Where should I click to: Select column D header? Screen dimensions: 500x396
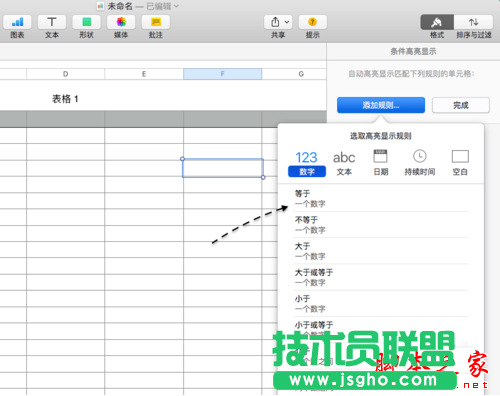tap(65, 74)
